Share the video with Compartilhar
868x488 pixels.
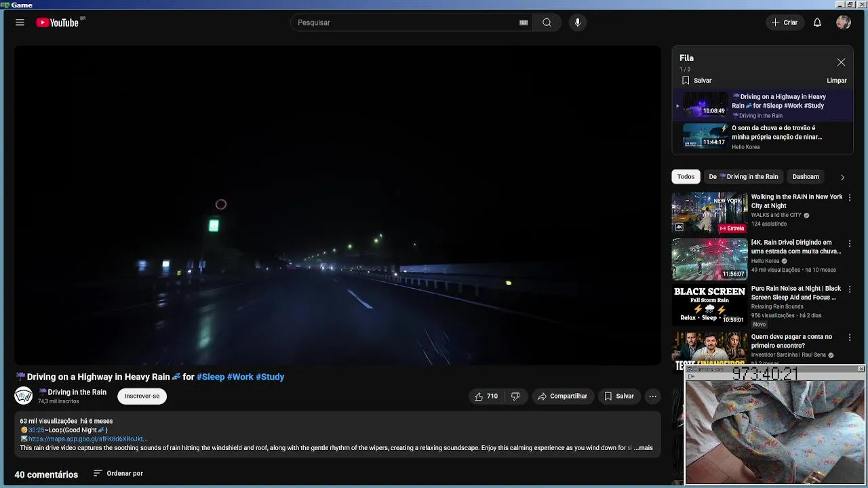tap(563, 396)
